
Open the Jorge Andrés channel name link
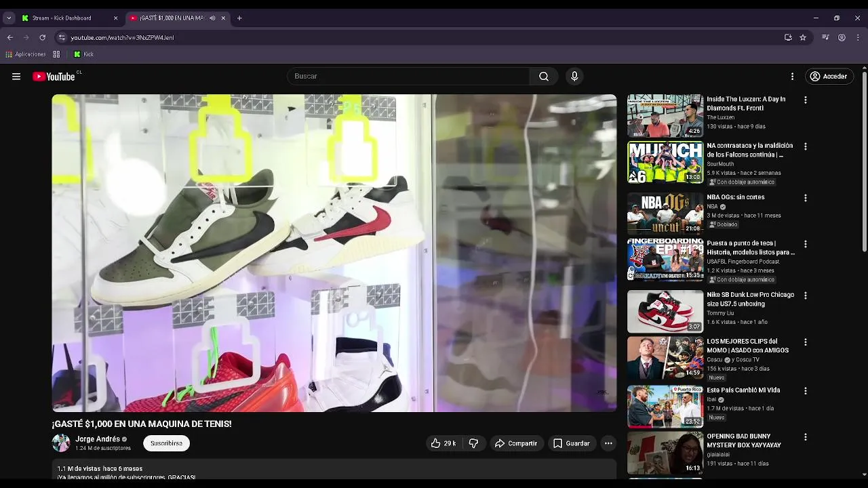(98, 439)
